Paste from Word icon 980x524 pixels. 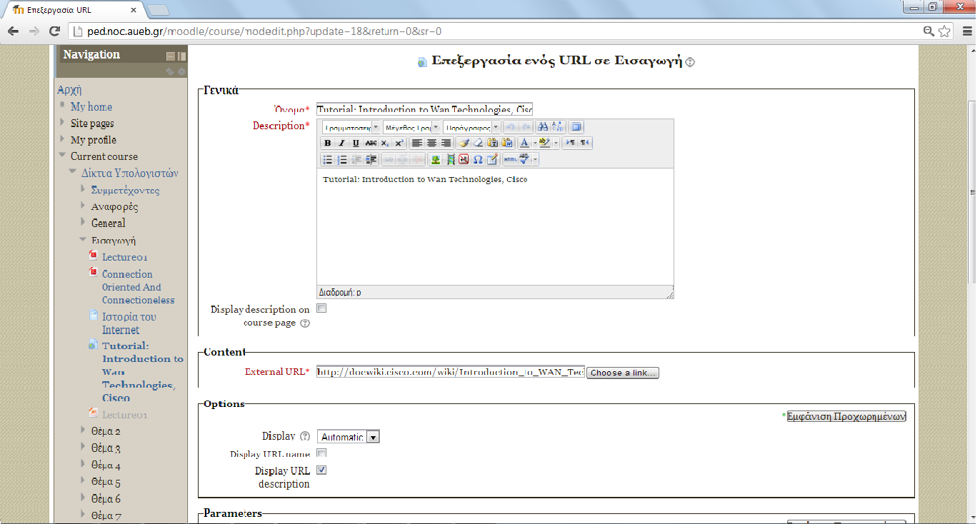506,143
